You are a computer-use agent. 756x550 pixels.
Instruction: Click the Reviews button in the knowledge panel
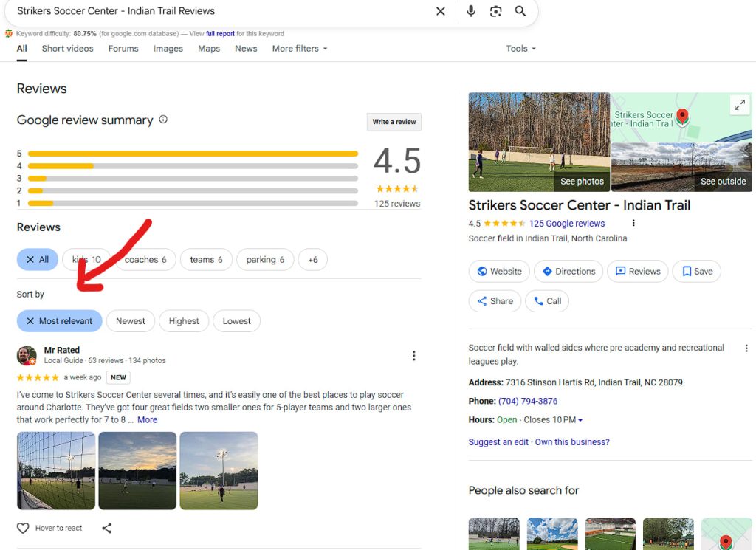click(x=637, y=272)
